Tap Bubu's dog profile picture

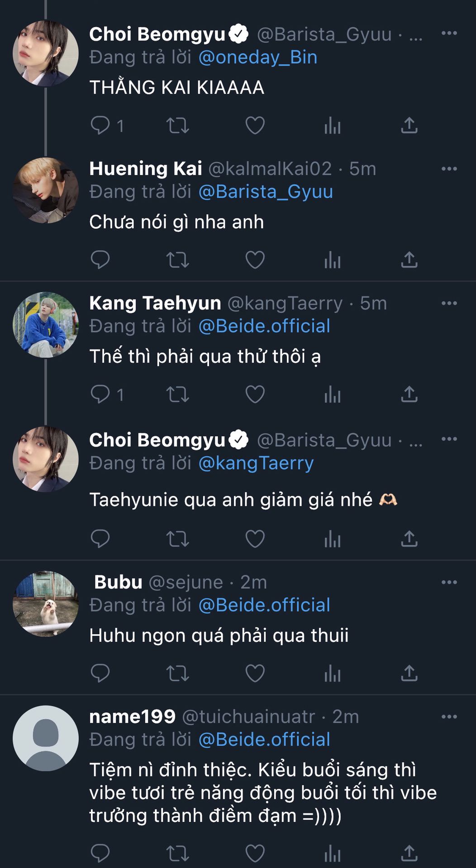(x=46, y=604)
